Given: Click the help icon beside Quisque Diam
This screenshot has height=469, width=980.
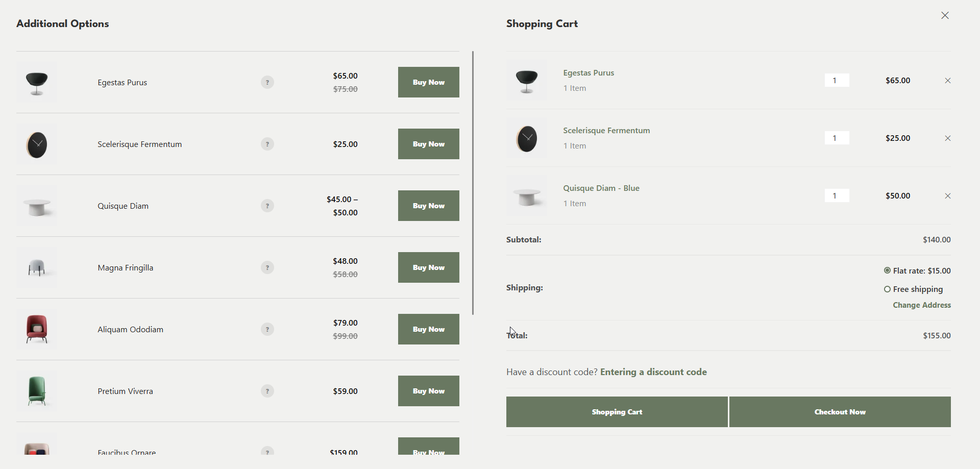Looking at the screenshot, I should click(267, 206).
